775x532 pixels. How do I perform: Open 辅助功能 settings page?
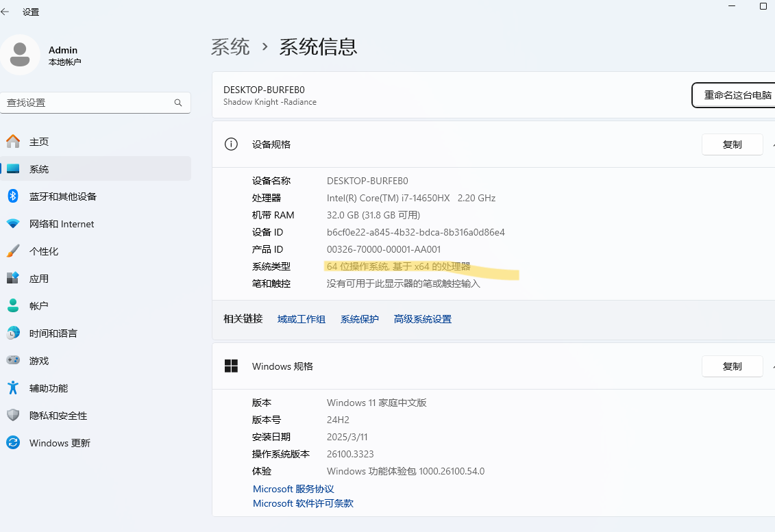(96, 388)
